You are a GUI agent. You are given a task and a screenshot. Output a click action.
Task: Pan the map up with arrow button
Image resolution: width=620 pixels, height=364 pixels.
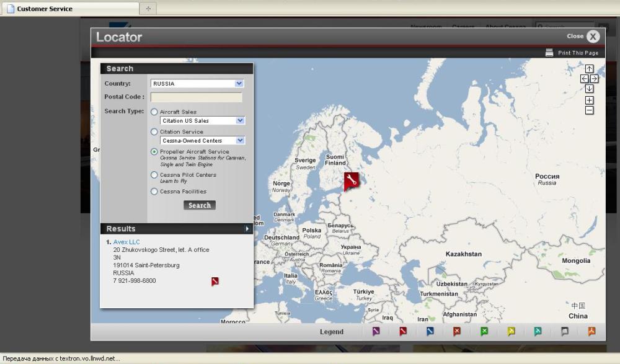(x=589, y=69)
